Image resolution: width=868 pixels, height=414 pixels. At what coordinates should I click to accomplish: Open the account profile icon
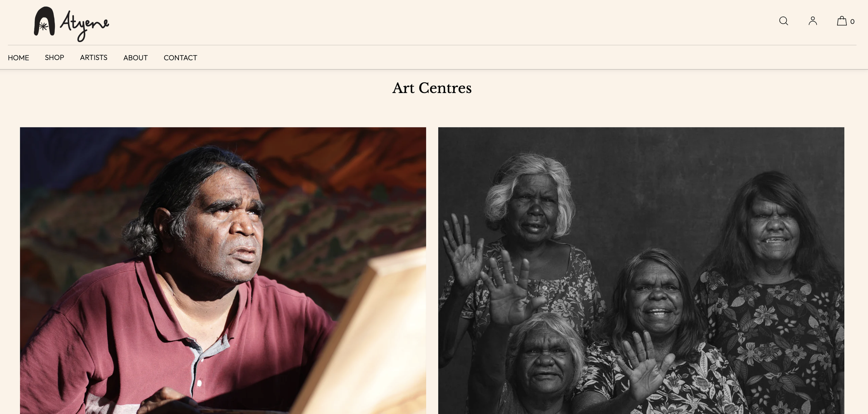tap(812, 21)
